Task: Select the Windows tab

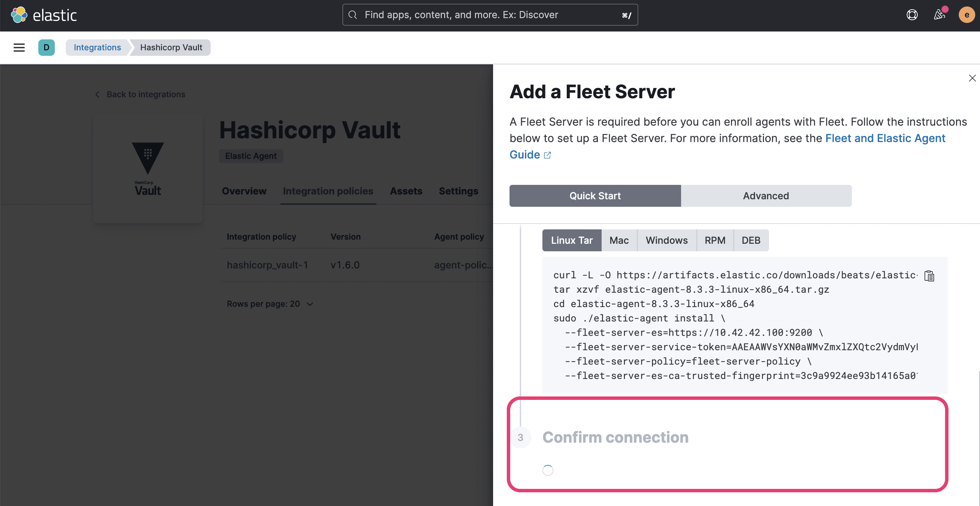Action: 666,240
